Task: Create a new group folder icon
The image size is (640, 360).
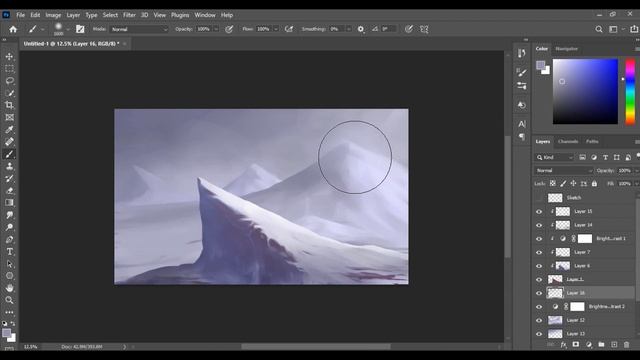Action: [601, 344]
